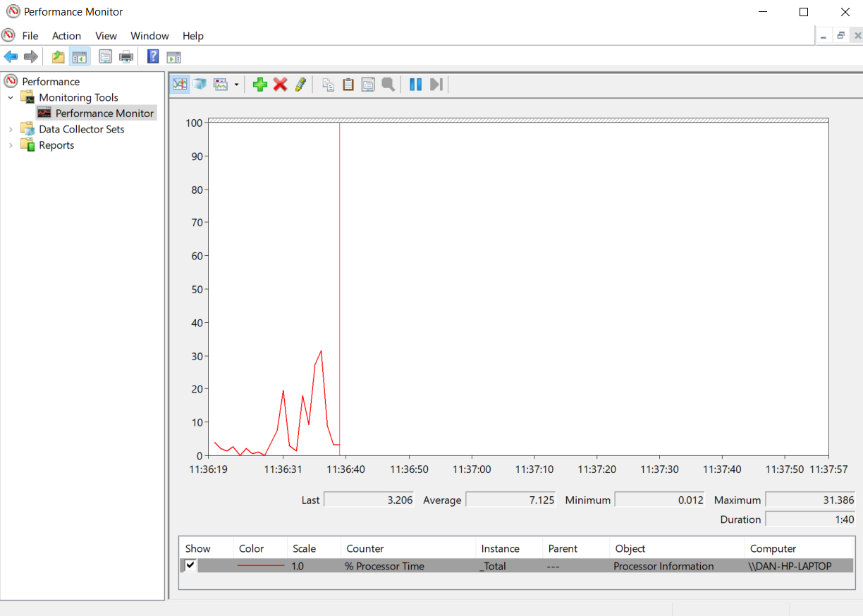Click the red color swatch for % Processor Time
The image size is (863, 616).
point(260,565)
